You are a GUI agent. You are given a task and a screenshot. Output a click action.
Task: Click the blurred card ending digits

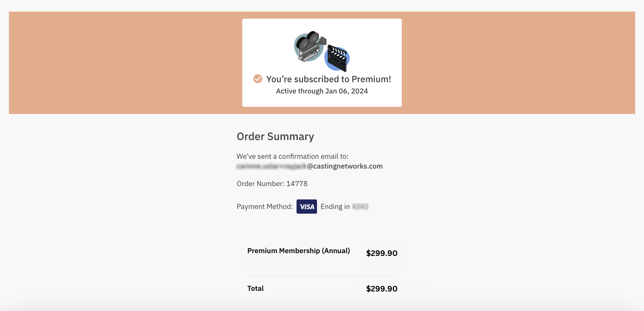360,206
